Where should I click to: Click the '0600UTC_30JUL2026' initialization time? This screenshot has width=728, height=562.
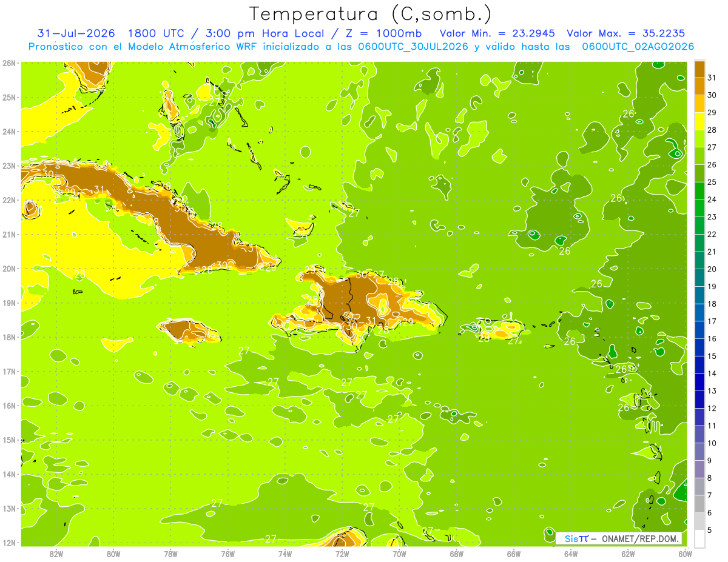(413, 47)
